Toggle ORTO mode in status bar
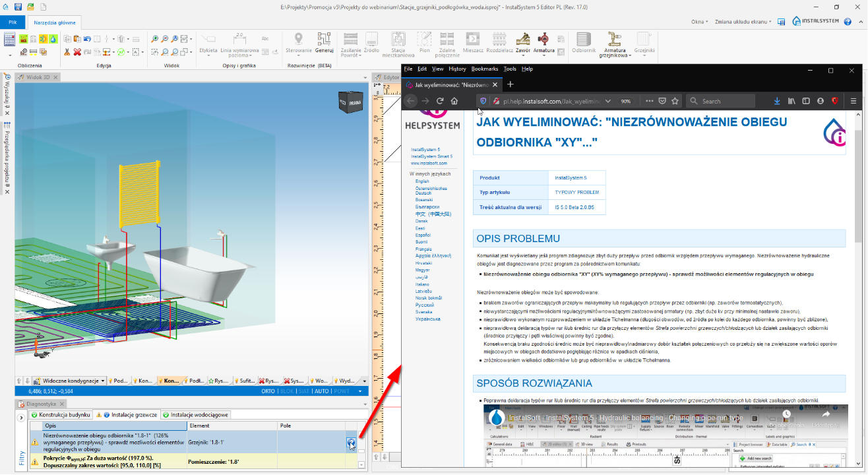Image resolution: width=868 pixels, height=475 pixels. tap(268, 391)
